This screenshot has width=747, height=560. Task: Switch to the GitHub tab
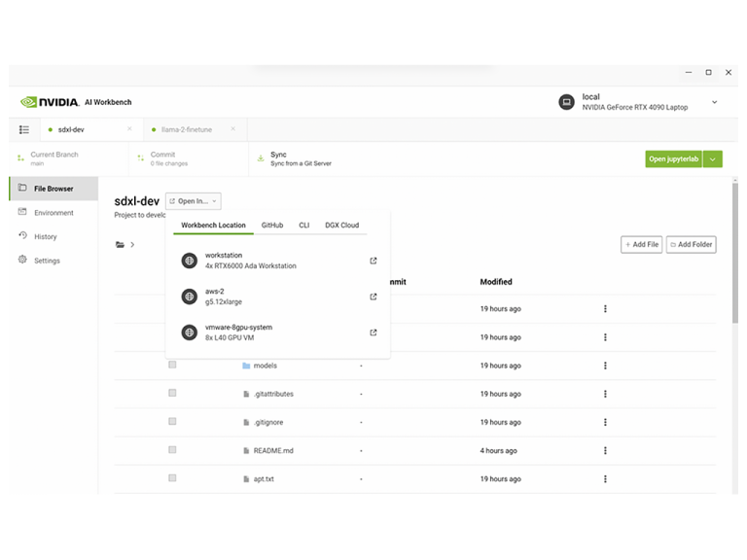(272, 226)
